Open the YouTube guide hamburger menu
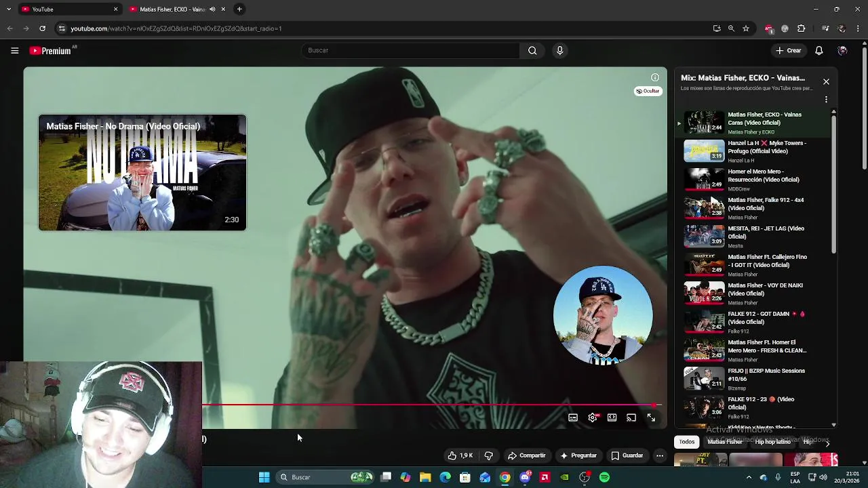Viewport: 868px width, 488px height. coord(14,50)
